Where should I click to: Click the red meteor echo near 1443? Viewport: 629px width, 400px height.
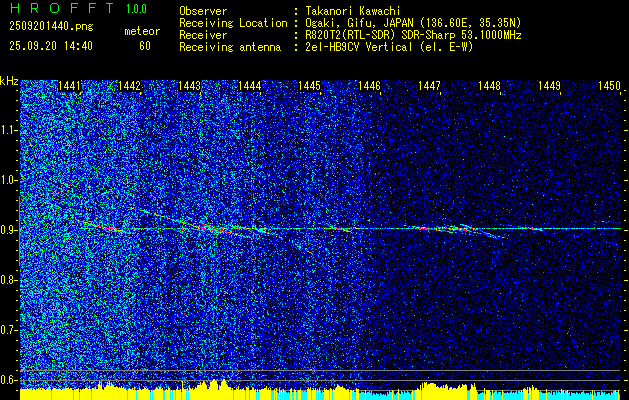[213, 229]
